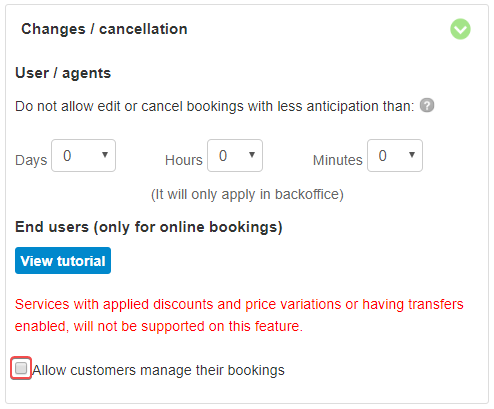
Task: Click the 'Minutes' field label
Action: click(x=337, y=160)
